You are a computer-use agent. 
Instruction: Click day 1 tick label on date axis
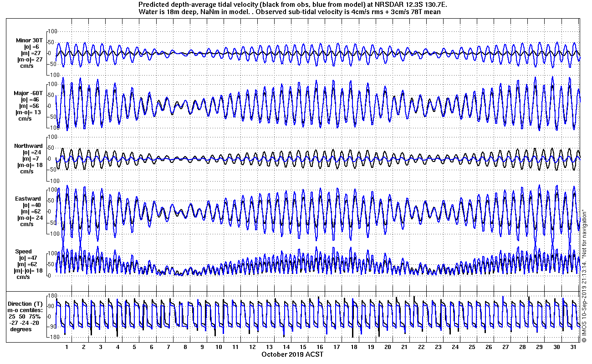point(67,347)
